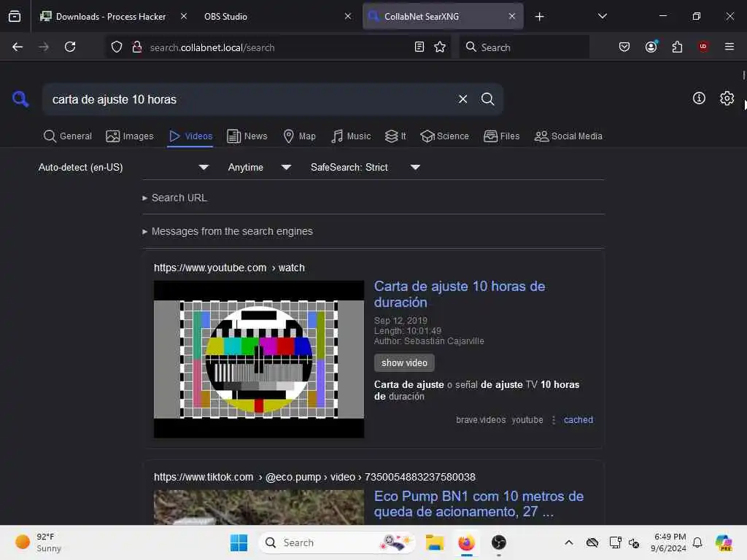List all tabs chevron

pos(602,16)
